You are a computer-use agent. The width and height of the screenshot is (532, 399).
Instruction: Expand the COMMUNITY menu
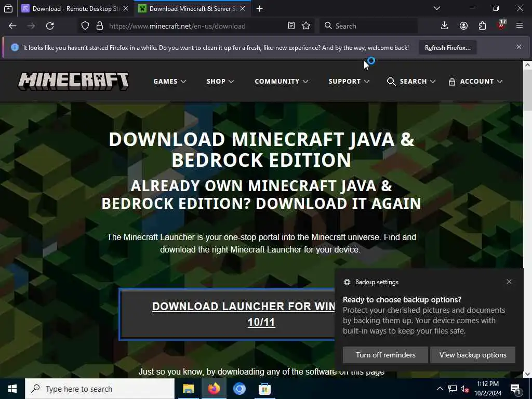(281, 82)
